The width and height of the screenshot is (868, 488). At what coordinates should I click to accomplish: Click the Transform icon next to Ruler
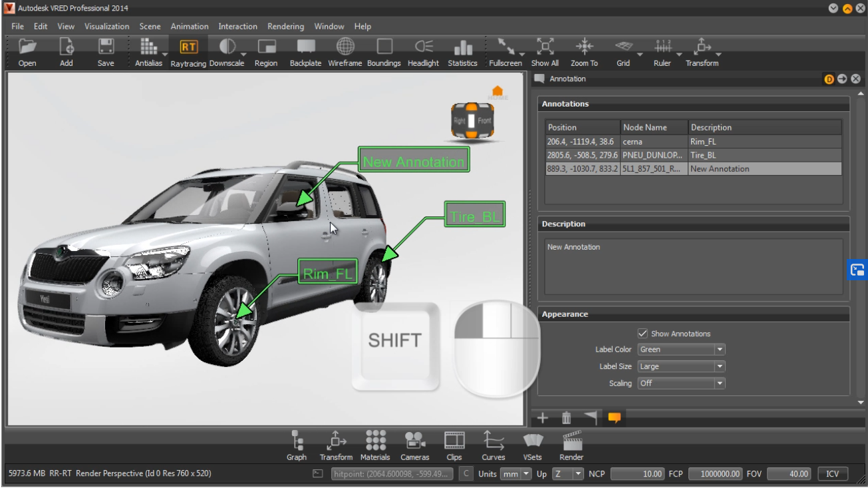(x=702, y=47)
